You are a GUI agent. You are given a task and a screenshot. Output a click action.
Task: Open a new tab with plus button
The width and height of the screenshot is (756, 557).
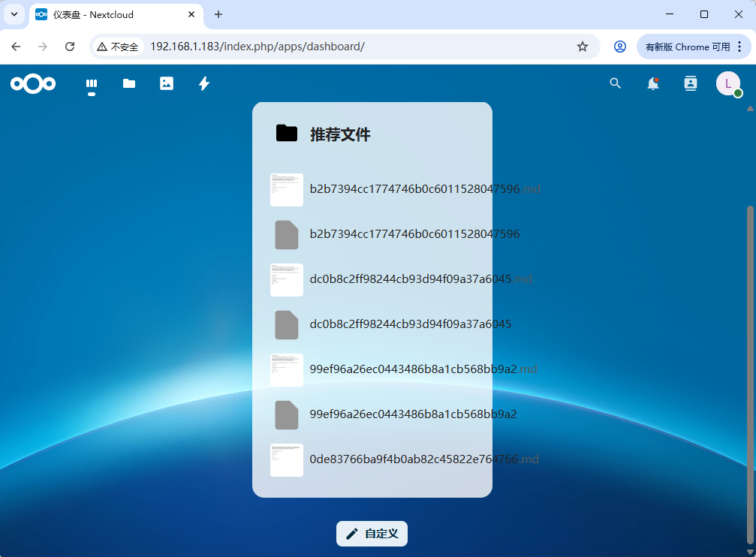click(x=218, y=14)
